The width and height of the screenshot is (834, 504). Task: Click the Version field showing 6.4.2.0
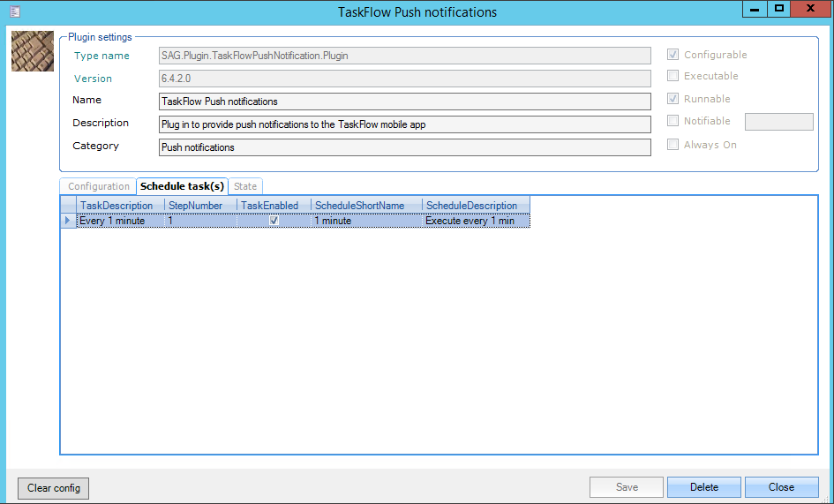point(405,79)
